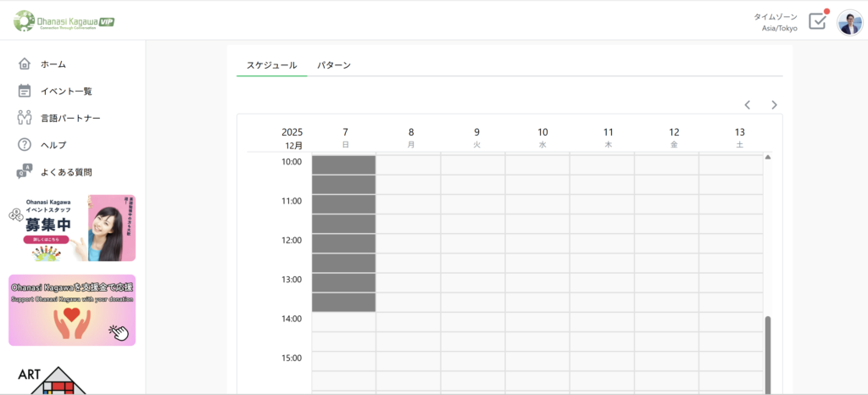Open the event staff 募集中 banner
Viewport: 868px width, 395px height.
pos(72,228)
